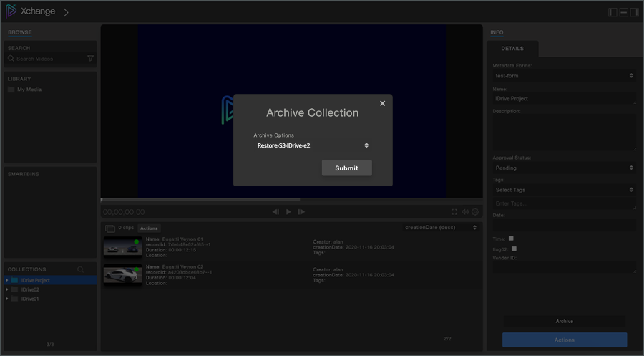Click the search filter funnel icon
Viewport: 644px width, 356px height.
point(90,59)
